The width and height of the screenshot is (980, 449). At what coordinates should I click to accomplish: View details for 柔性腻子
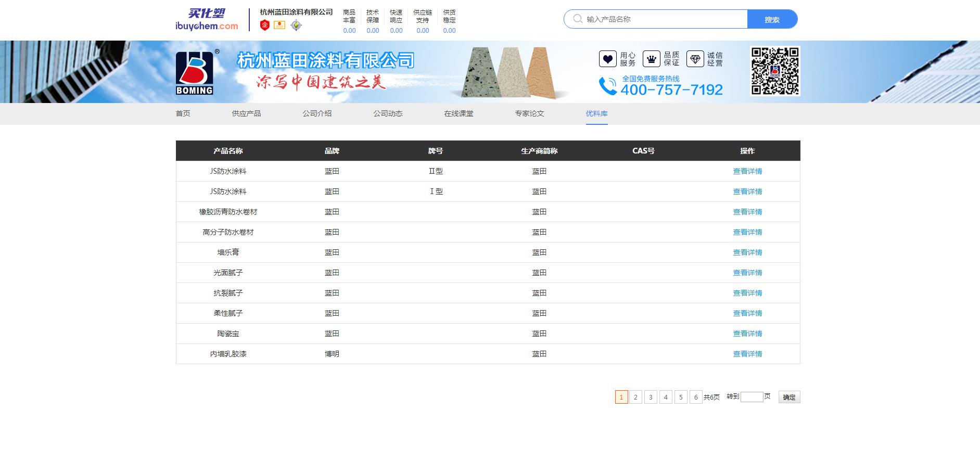[748, 313]
